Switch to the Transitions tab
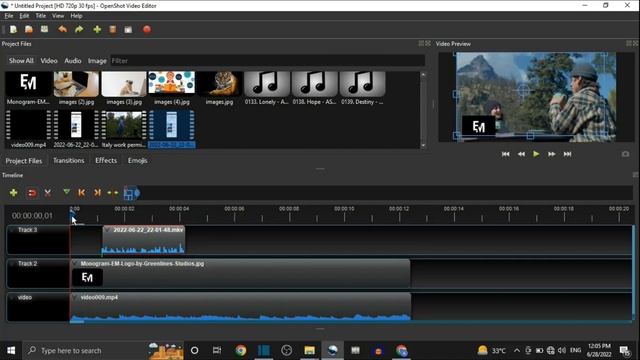 point(69,161)
